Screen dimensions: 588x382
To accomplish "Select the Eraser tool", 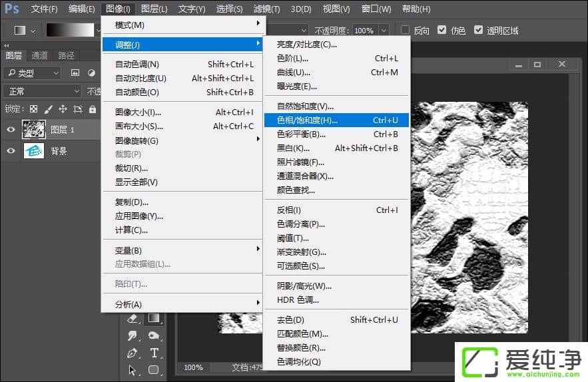I will 132,319.
